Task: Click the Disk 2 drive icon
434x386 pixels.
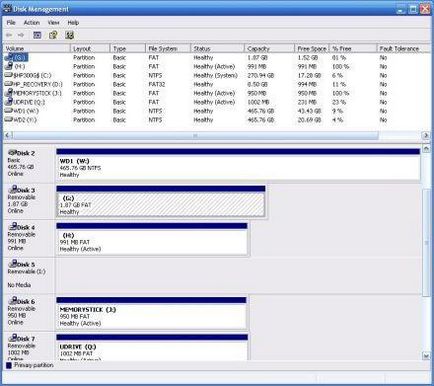Action: coord(12,153)
